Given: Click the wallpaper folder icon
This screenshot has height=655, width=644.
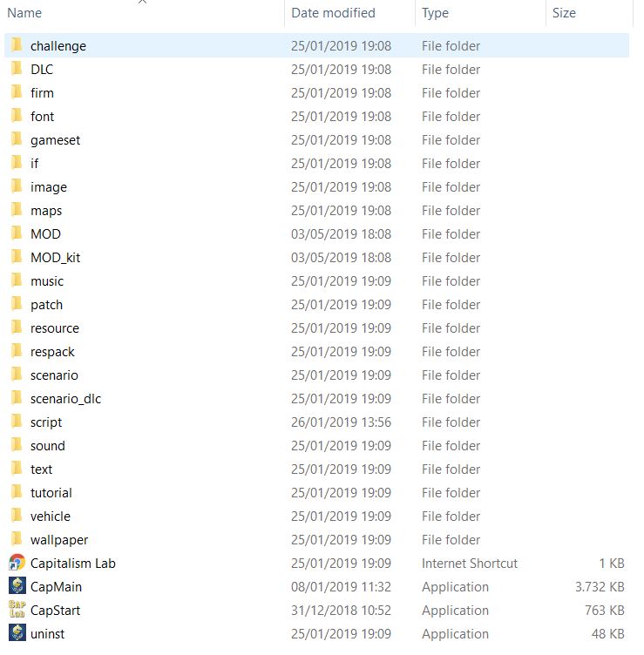Looking at the screenshot, I should tap(17, 539).
